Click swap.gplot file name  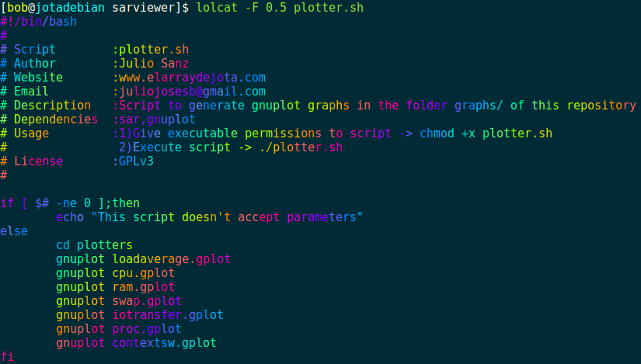click(x=147, y=301)
